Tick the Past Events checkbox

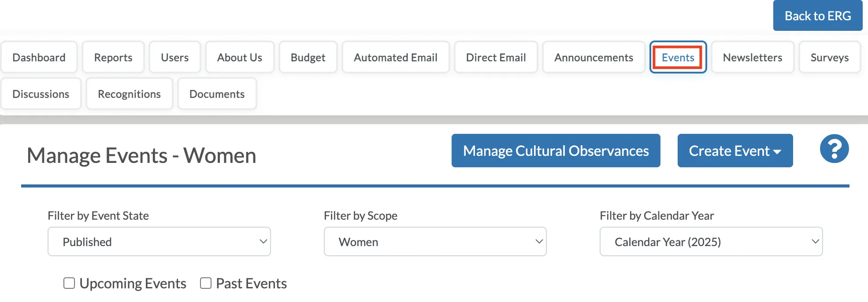coord(206,283)
